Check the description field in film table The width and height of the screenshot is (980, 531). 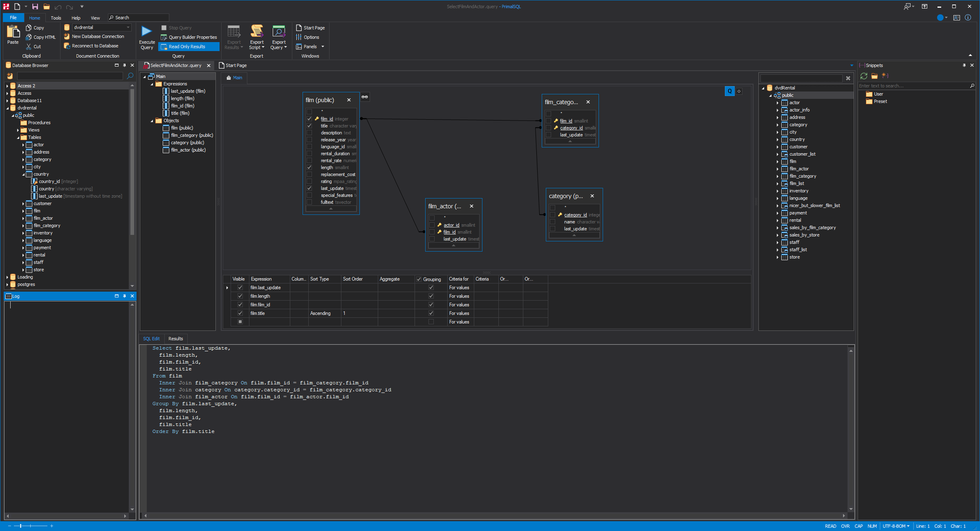(309, 133)
